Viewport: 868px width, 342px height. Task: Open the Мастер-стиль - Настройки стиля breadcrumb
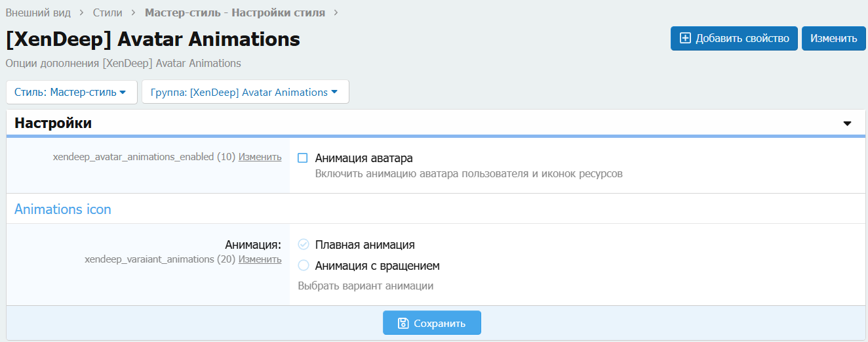tap(235, 12)
